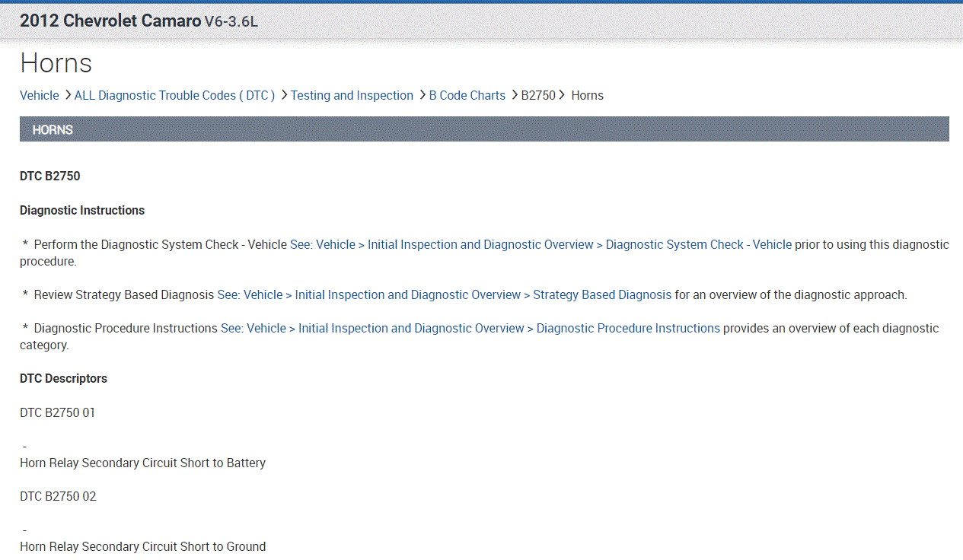Click the V6-3.6L engine label
The height and width of the screenshot is (560, 963).
(231, 22)
